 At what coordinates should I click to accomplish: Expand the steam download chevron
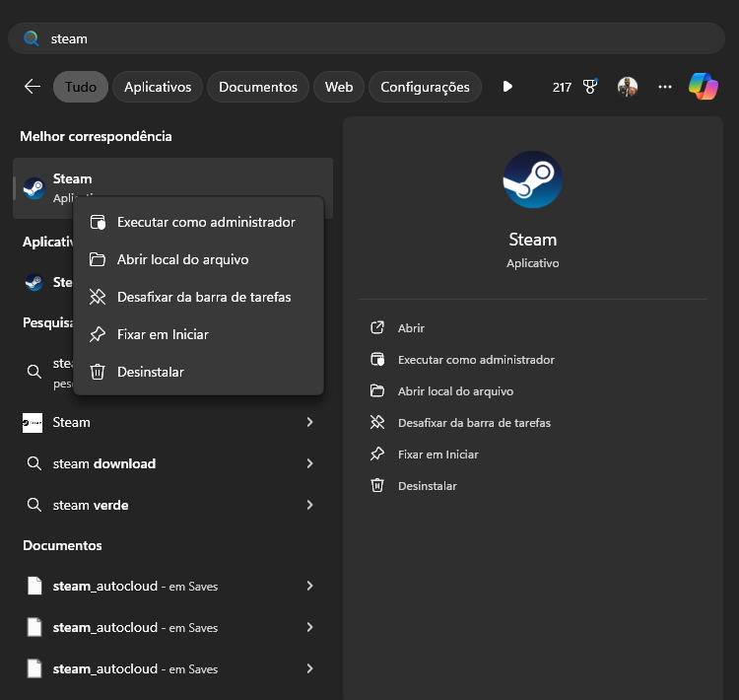click(309, 463)
